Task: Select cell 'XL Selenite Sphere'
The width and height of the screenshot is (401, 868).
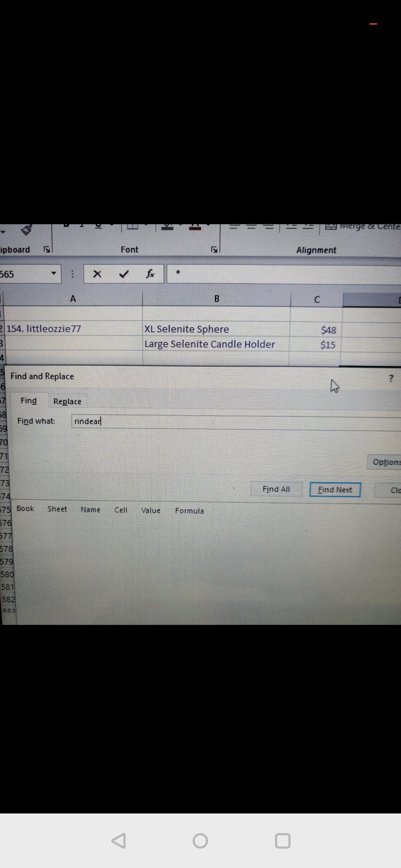Action: click(216, 329)
